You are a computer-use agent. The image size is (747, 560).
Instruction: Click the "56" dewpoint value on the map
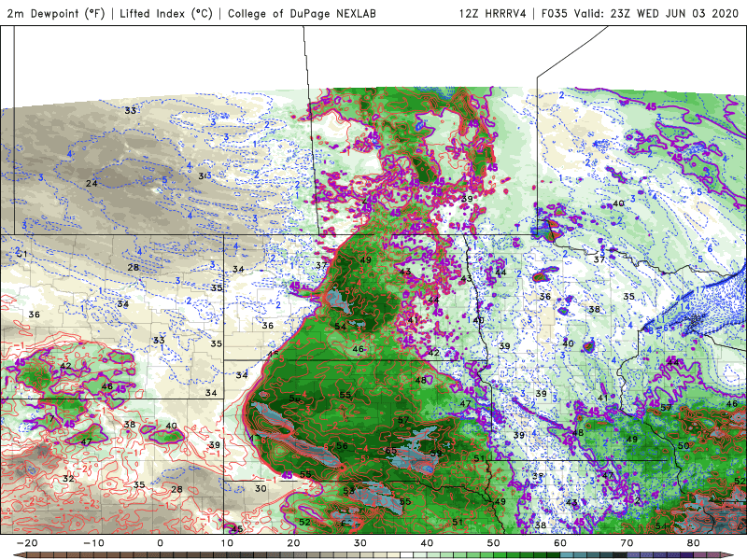pyautogui.click(x=342, y=446)
